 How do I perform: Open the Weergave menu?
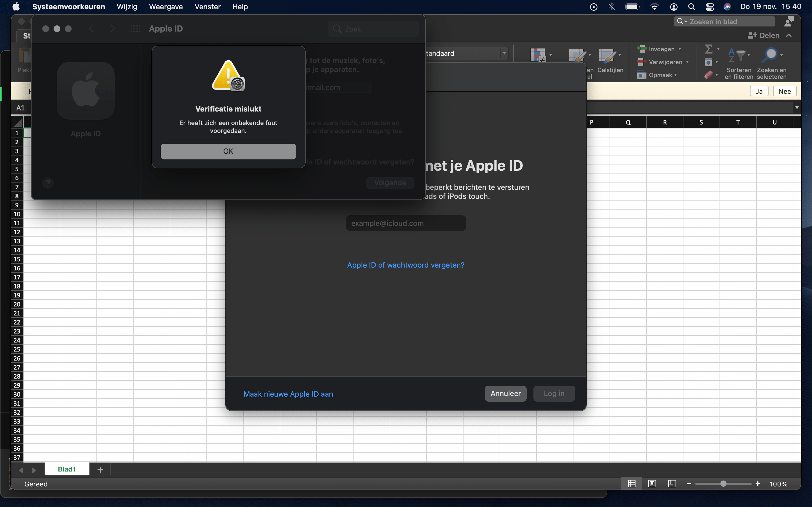[166, 7]
